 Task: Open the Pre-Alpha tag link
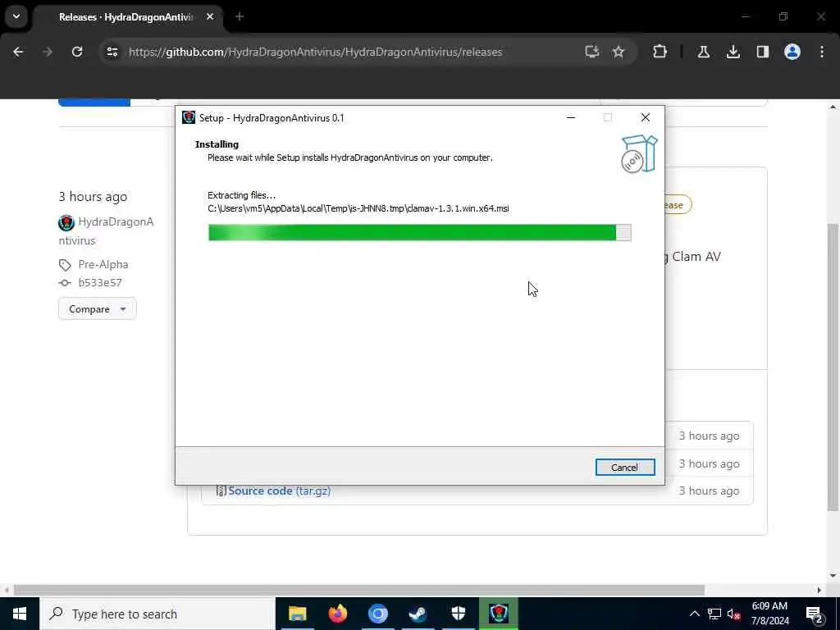click(103, 265)
